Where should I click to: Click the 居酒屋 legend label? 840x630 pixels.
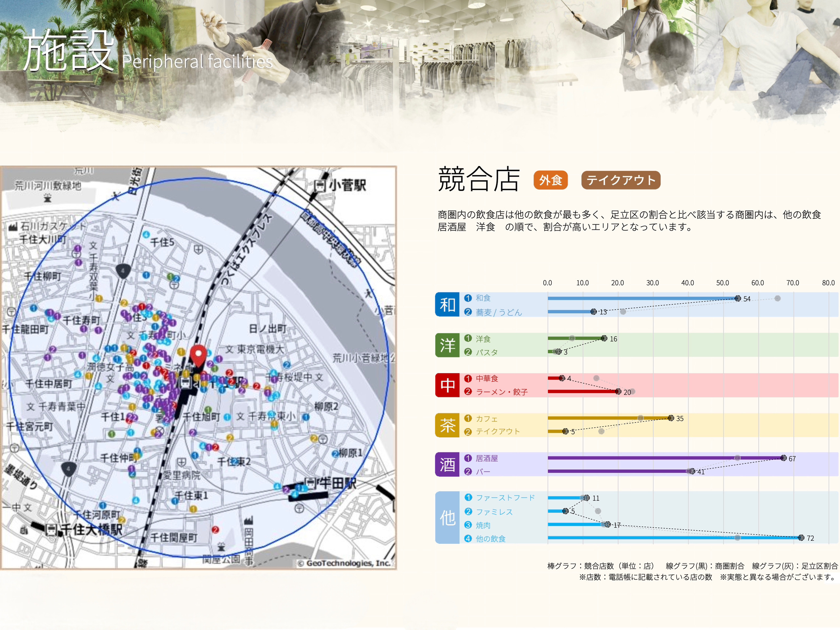(x=487, y=458)
